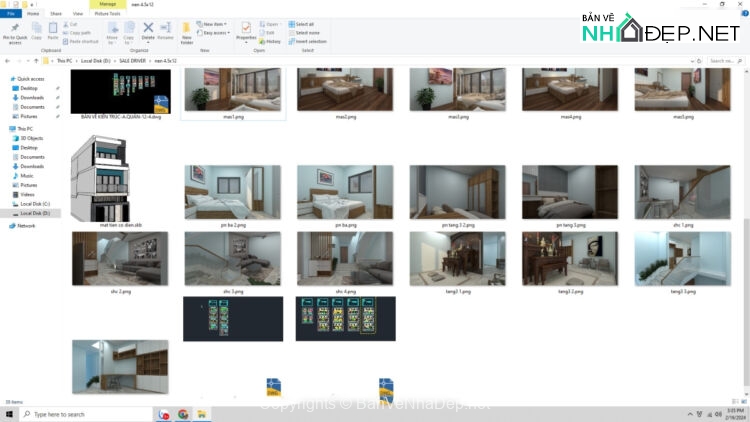This screenshot has width=750, height=422.
Task: Click the Pin to Quick access icon
Action: coord(13,32)
